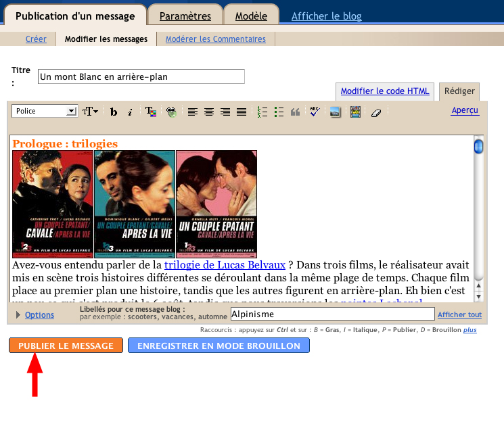504x422 pixels.
Task: Remove formatting with the eraser icon
Action: point(376,113)
